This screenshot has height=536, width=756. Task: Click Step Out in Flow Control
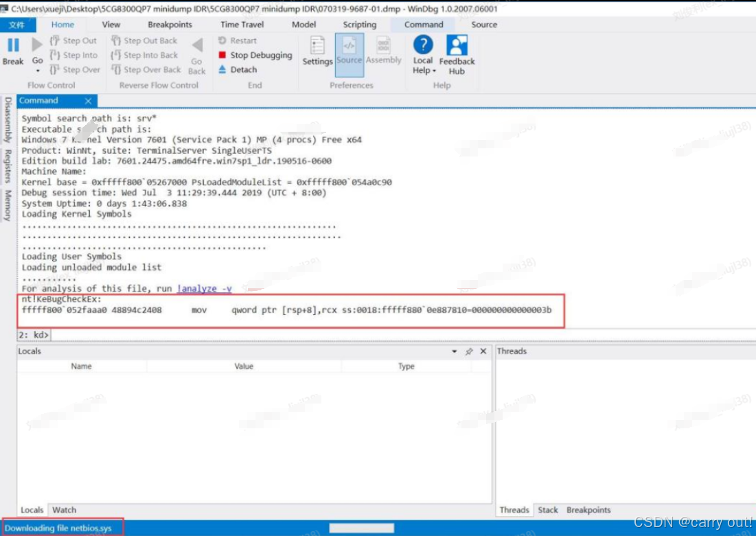coord(73,40)
